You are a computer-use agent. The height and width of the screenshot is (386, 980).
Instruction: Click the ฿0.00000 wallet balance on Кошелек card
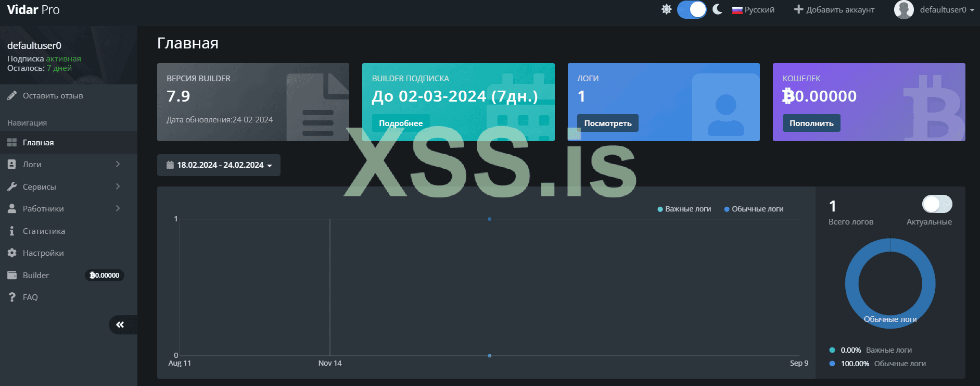[819, 96]
